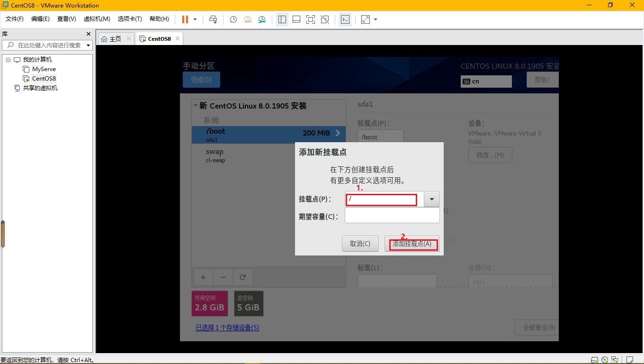This screenshot has height=364, width=644.
Task: Open the 选项卡(T) menu
Action: coord(130,19)
